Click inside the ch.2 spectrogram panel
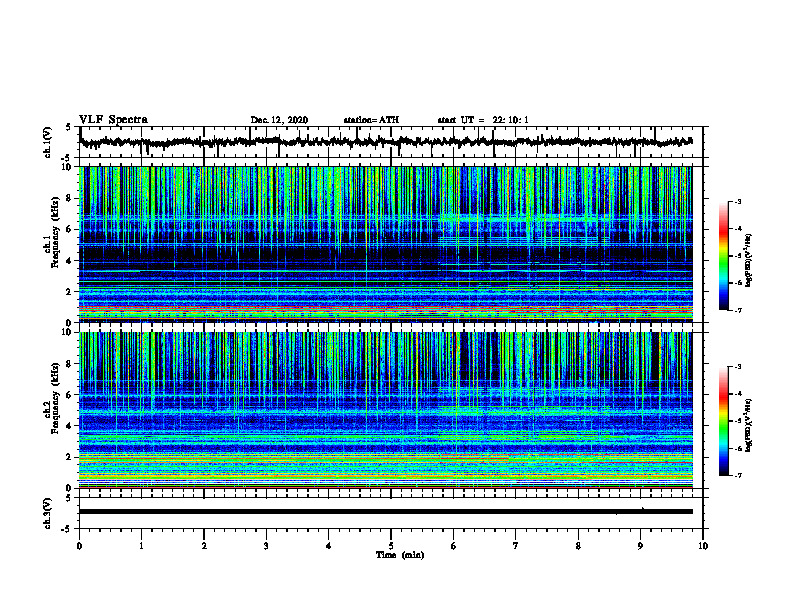The height and width of the screenshot is (612, 792). click(x=386, y=410)
